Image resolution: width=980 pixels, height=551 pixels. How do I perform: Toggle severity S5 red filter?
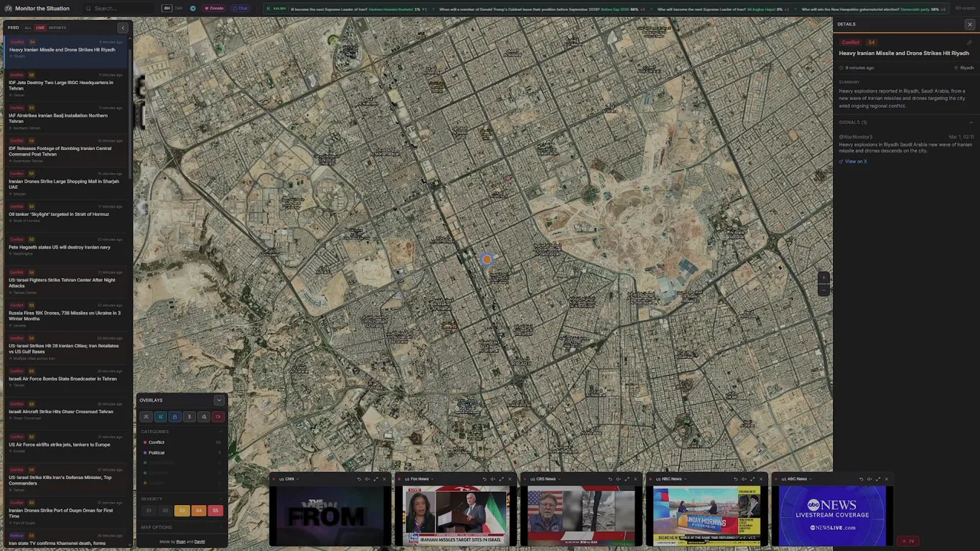tap(215, 510)
